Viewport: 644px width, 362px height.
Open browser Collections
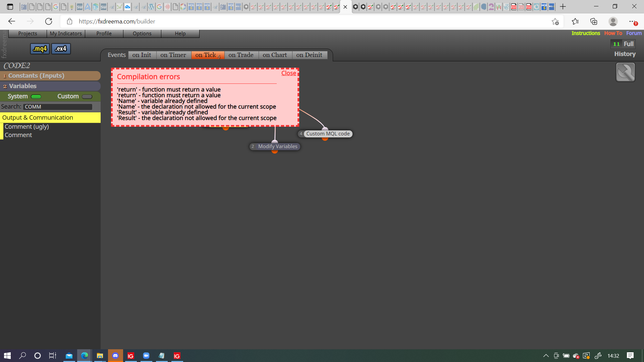tap(594, 21)
